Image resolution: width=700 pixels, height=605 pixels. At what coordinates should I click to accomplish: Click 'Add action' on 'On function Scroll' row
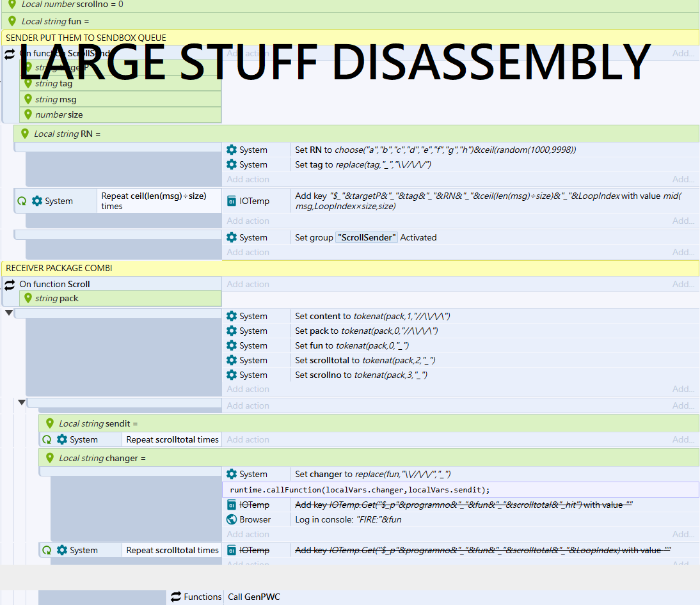tap(248, 284)
